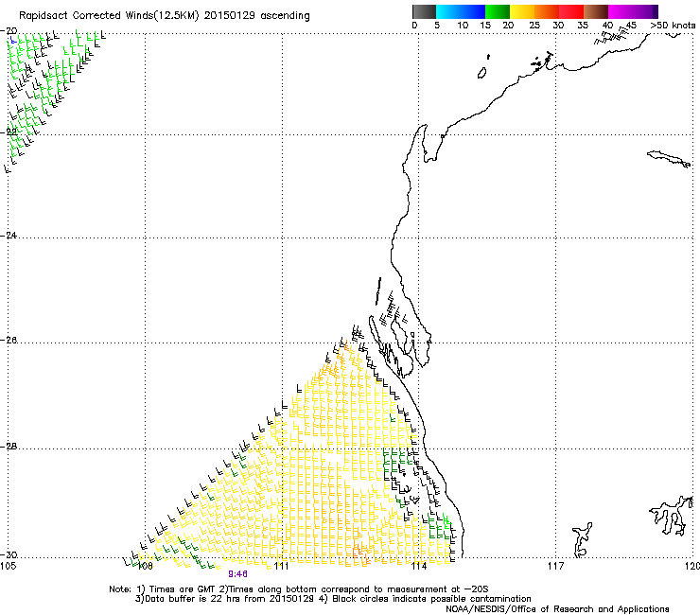Click the legend scale label '10'
This screenshot has height=615, width=700.
point(463,26)
